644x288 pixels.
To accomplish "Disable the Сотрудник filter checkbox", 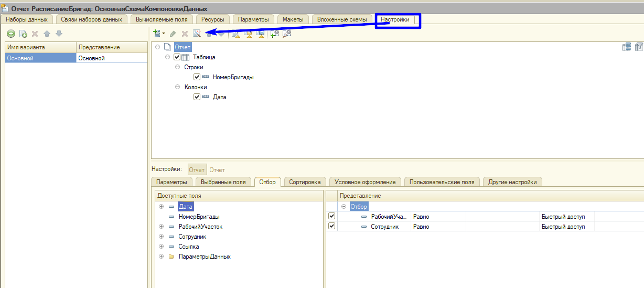I will pos(331,226).
